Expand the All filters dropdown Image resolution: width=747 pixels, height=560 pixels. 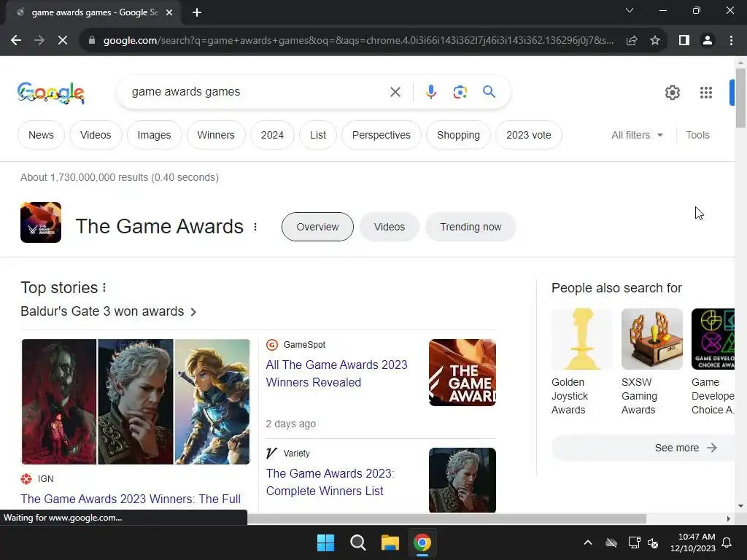pos(638,135)
